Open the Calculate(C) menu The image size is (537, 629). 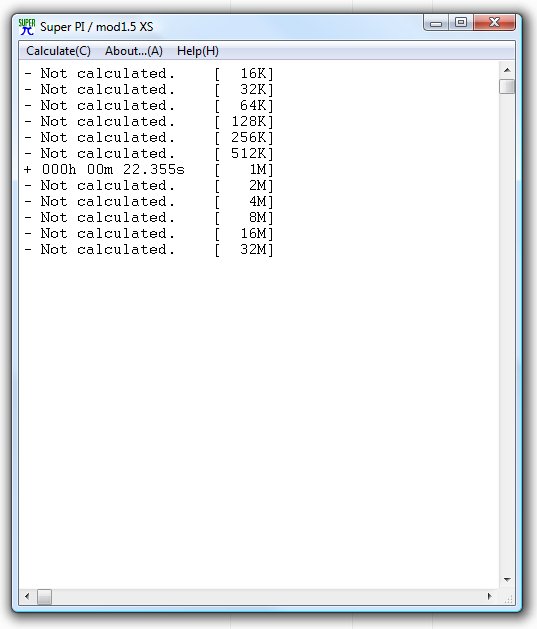click(x=59, y=51)
